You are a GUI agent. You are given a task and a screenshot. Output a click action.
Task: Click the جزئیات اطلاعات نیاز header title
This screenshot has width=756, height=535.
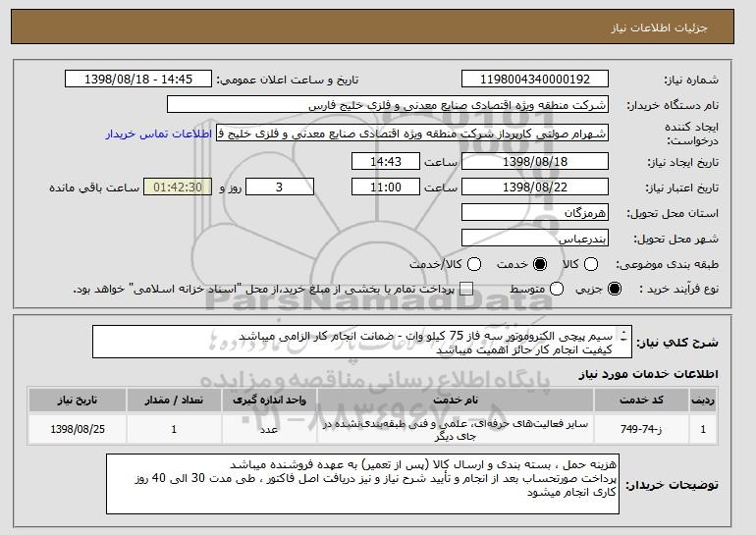point(659,27)
